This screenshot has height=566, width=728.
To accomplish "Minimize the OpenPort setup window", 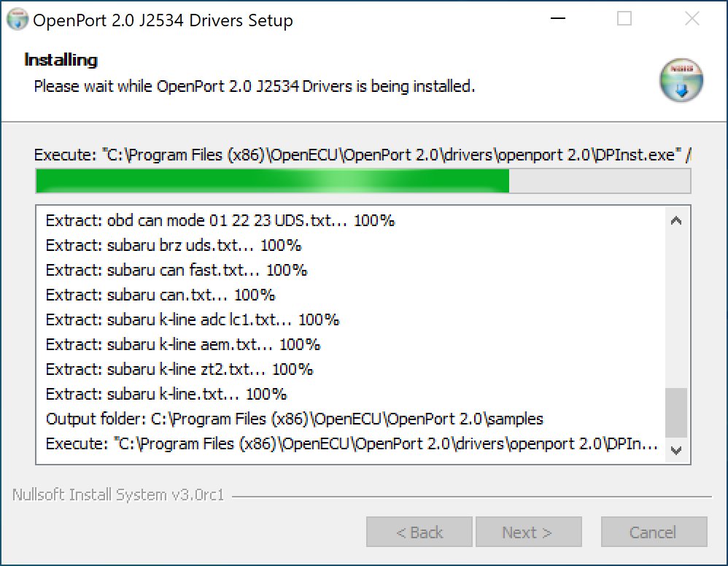I will pos(557,19).
